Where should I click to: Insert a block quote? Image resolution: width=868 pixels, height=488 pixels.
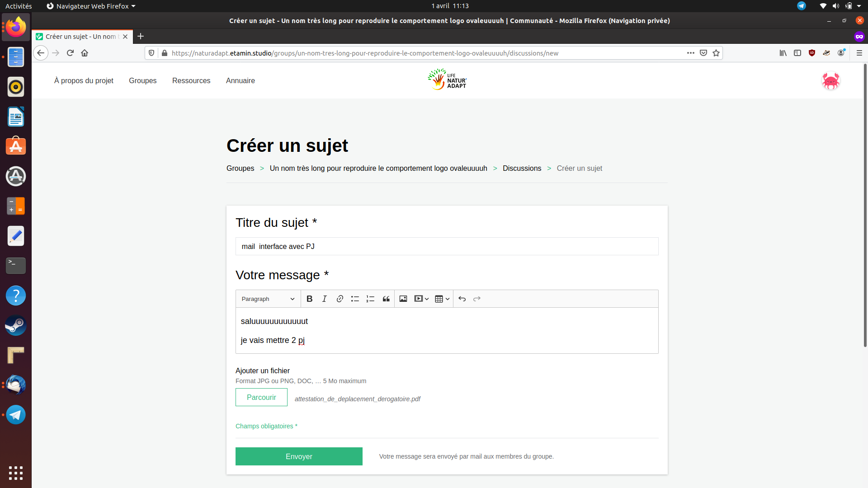tap(386, 299)
